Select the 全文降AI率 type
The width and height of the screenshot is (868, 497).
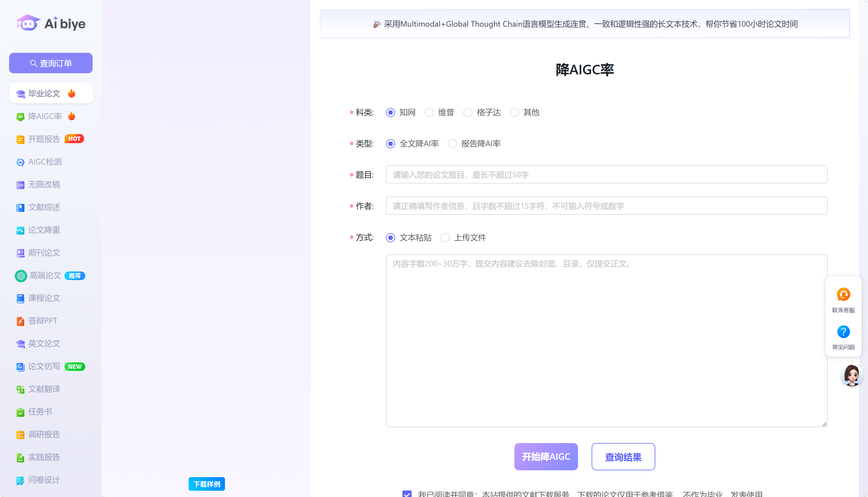(391, 144)
